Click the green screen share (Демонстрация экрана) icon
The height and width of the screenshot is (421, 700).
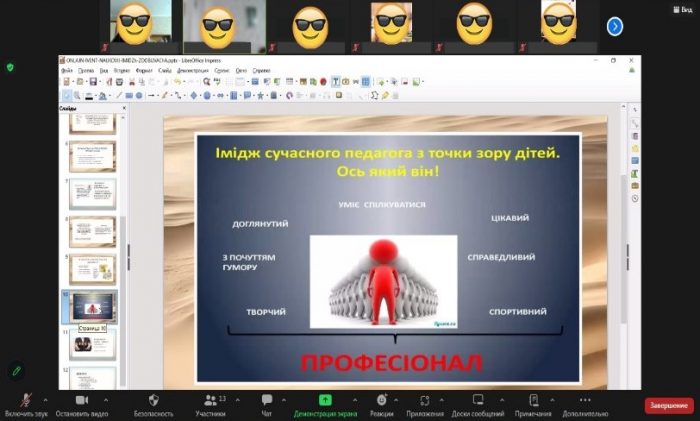[x=325, y=400]
